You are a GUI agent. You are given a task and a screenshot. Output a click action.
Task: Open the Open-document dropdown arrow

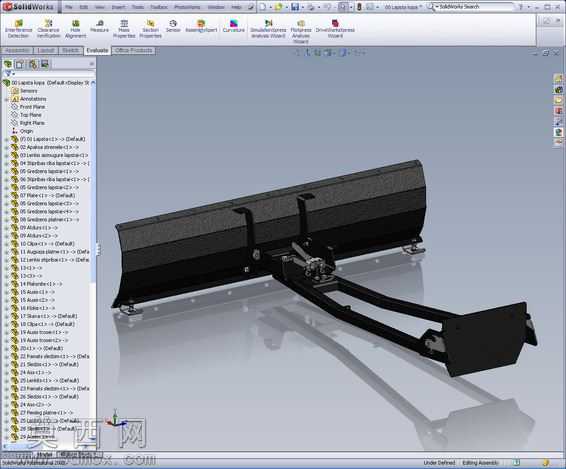pyautogui.click(x=286, y=7)
